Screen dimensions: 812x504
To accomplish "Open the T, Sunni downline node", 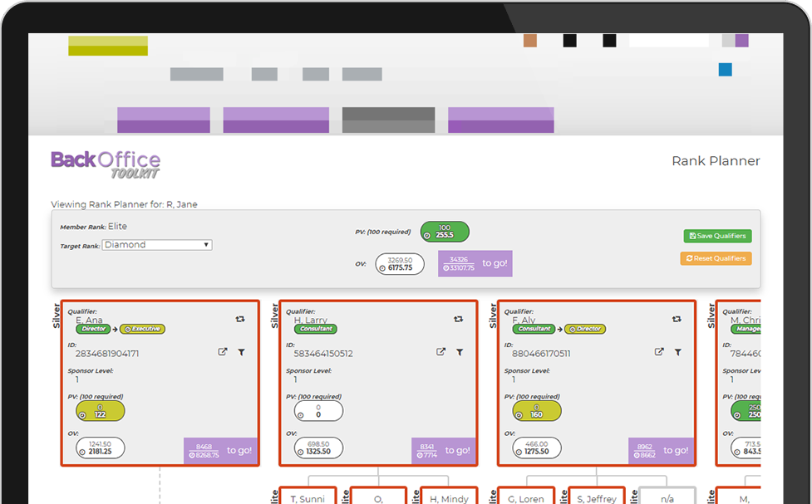I will click(308, 497).
